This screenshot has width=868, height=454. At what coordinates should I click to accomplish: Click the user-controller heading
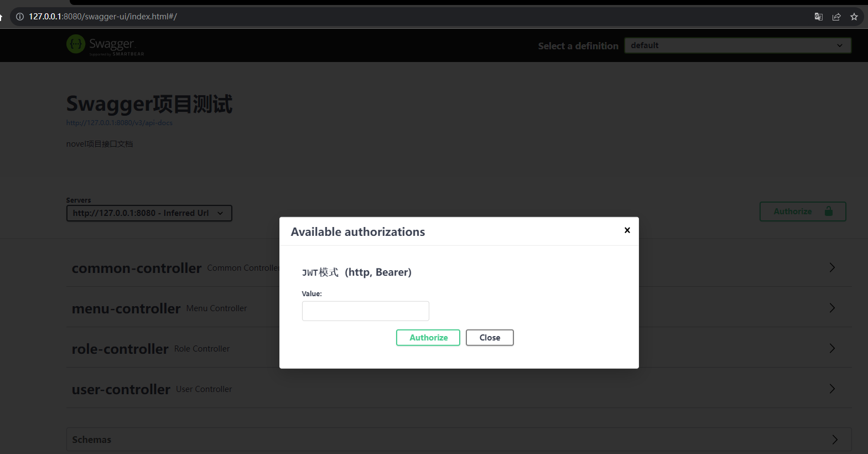pos(121,390)
